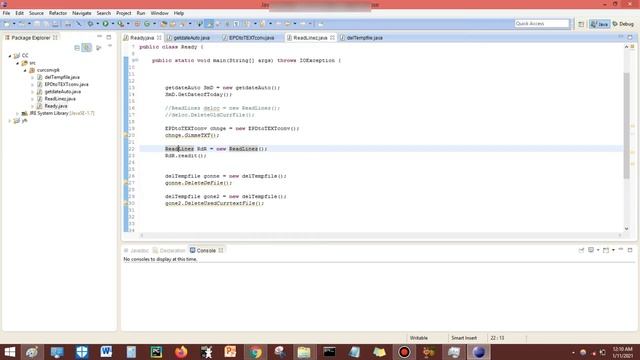Screen dimensions: 640x360
Task: Click the 'Smart Insert' status bar entry
Action: [x=464, y=338]
